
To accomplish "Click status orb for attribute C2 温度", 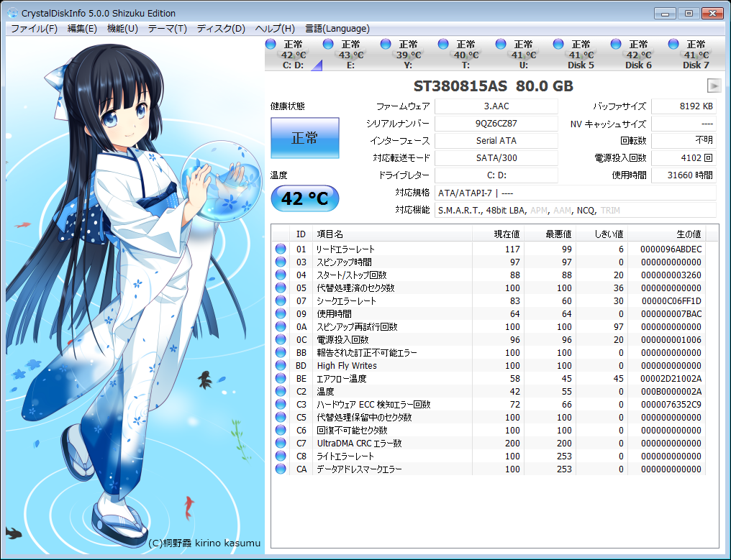I will (281, 391).
